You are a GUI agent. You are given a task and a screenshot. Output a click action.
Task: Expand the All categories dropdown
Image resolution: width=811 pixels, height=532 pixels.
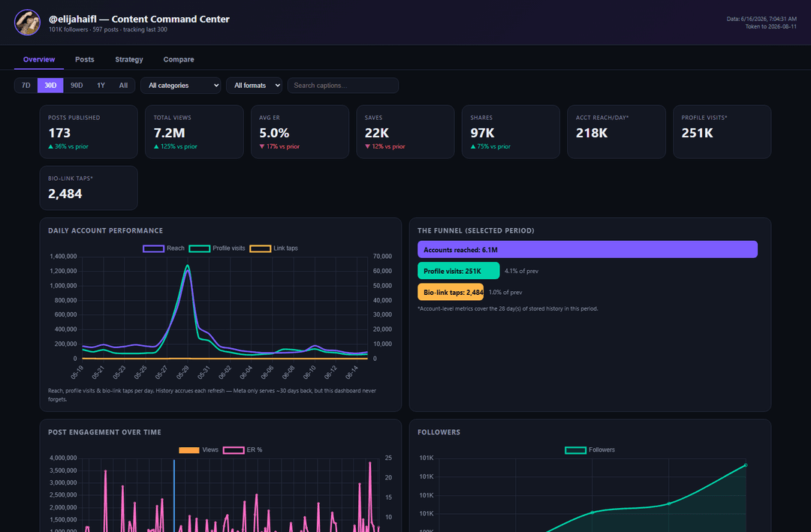(180, 86)
